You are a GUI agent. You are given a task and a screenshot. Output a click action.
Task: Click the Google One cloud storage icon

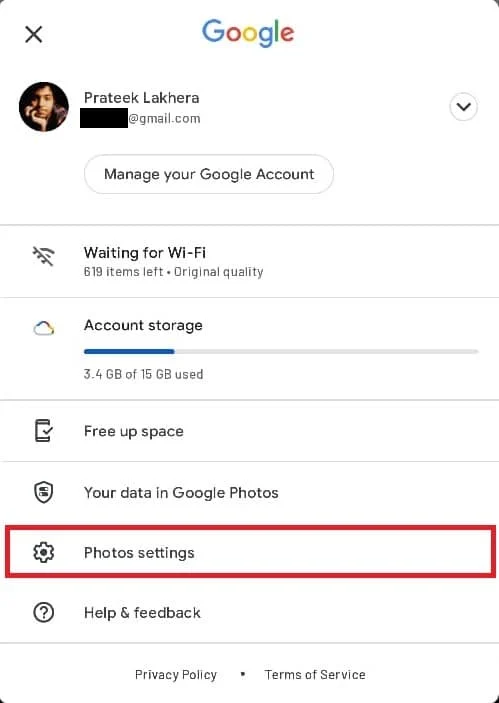pos(43,328)
